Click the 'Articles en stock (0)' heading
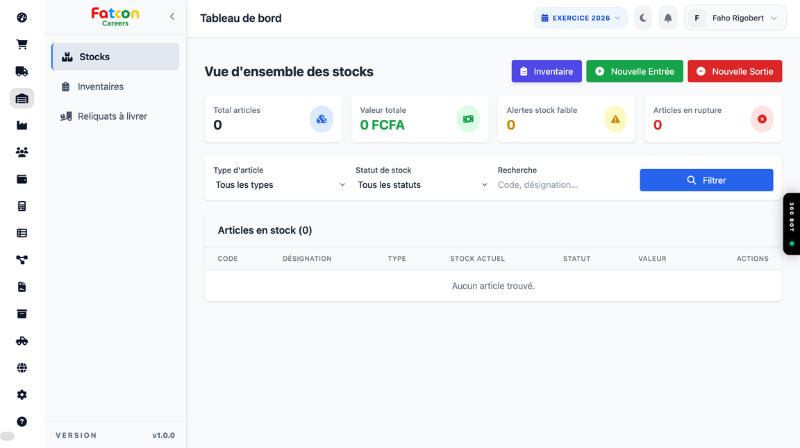Screen dimensions: 800x448 point(265,230)
